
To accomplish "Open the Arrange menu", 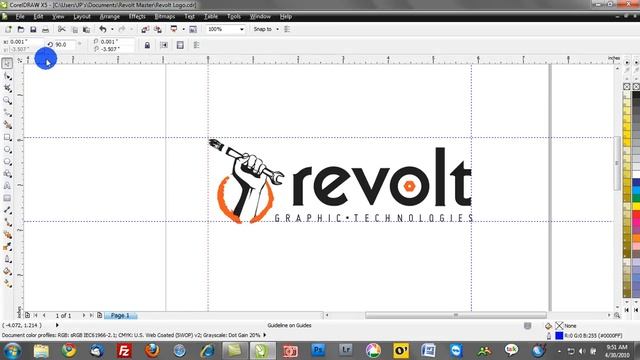I will click(110, 17).
